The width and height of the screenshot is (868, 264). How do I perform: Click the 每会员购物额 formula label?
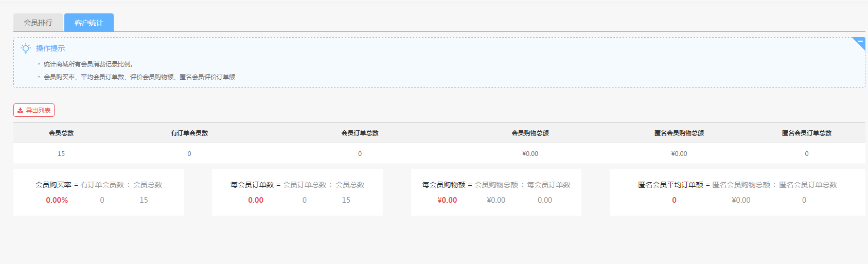(444, 185)
